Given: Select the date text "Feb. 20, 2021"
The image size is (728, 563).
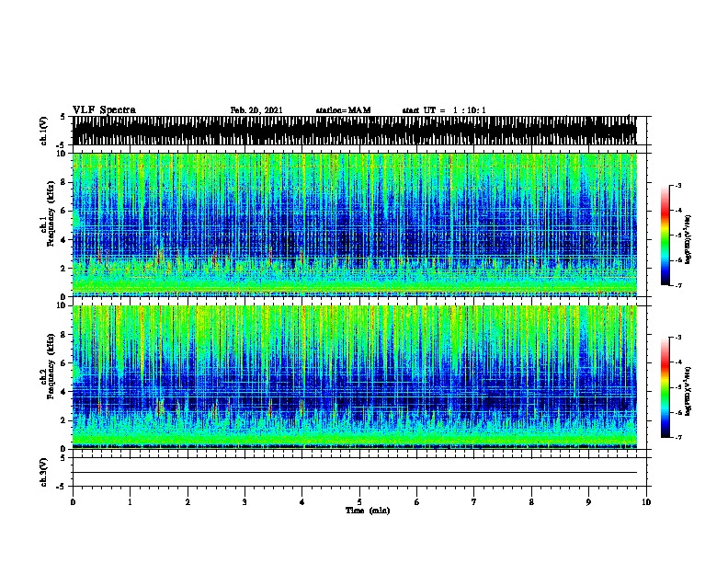Looking at the screenshot, I should (256, 110).
